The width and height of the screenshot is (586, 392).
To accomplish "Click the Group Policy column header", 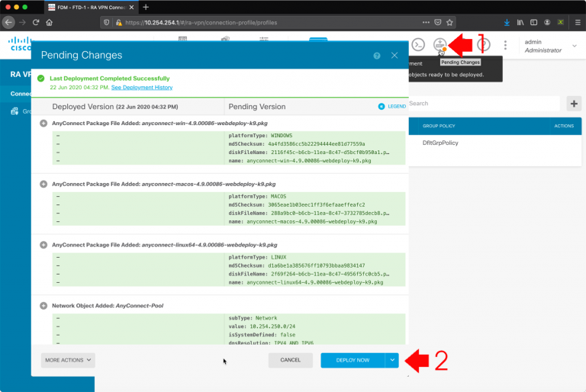I will click(x=439, y=126).
